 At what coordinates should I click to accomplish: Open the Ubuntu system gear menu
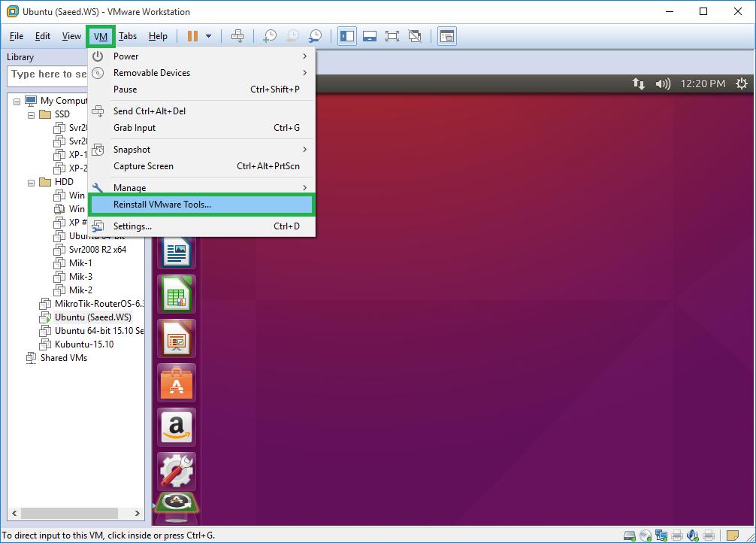[x=742, y=84]
